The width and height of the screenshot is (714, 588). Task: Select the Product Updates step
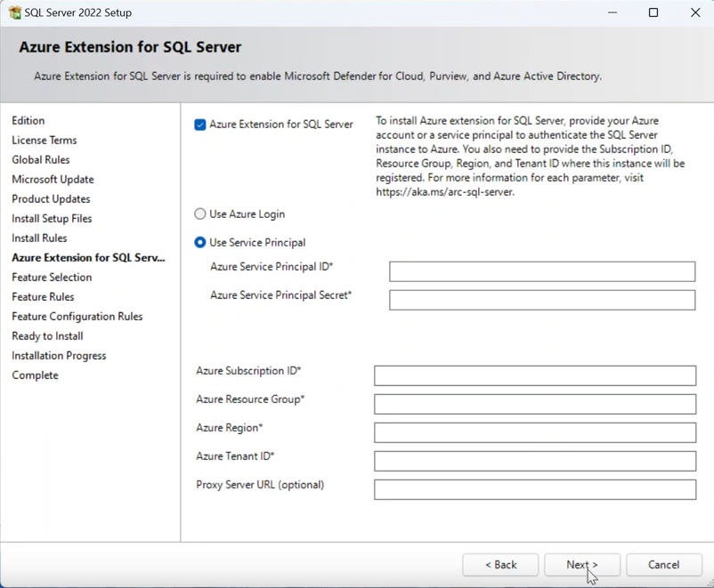51,199
